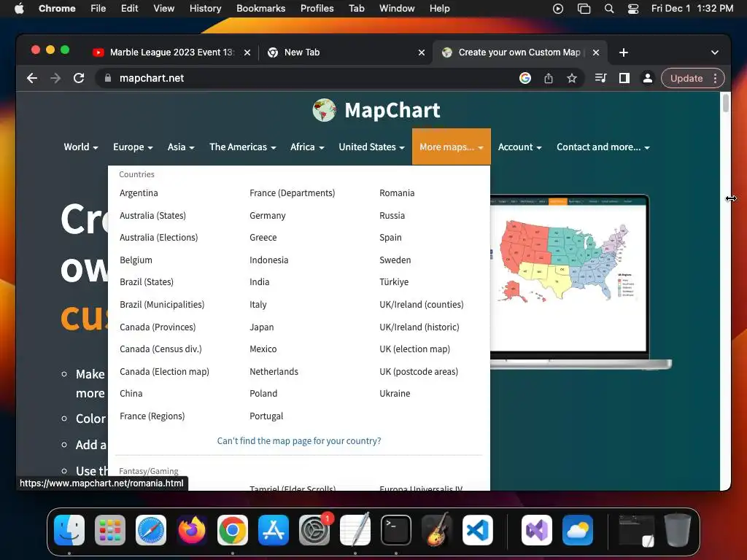
Task: Collapse the More maps dropdown
Action: pyautogui.click(x=451, y=147)
